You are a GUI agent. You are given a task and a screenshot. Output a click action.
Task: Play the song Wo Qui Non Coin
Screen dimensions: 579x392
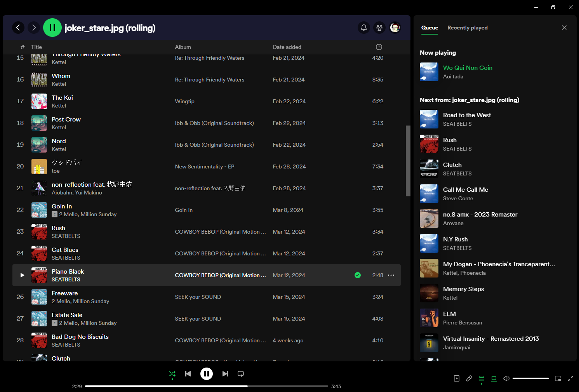pos(468,68)
